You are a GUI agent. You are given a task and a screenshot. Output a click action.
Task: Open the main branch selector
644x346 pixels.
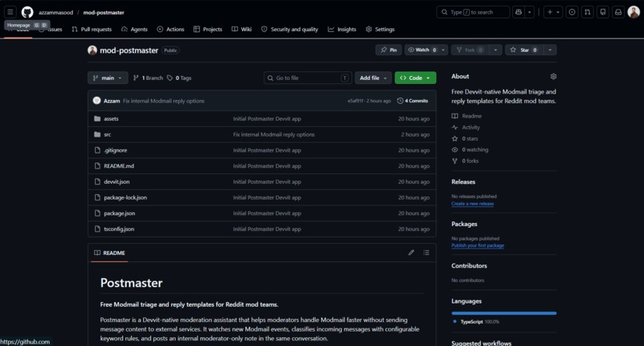108,78
